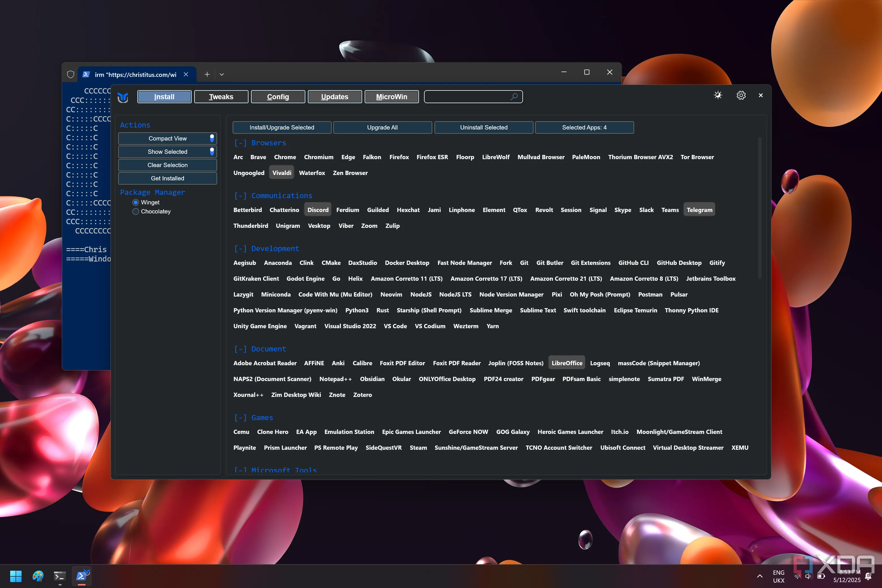Deselect the Vivaldi browser entry

(x=282, y=173)
